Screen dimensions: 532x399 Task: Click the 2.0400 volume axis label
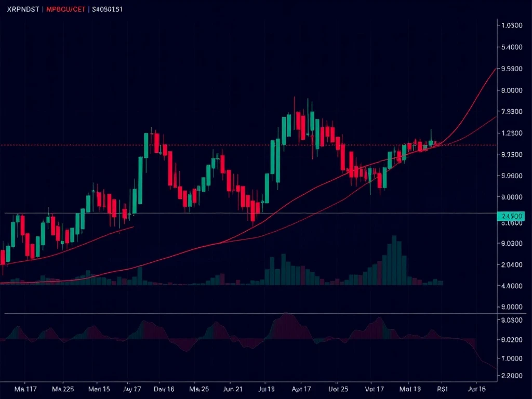pyautogui.click(x=512, y=264)
